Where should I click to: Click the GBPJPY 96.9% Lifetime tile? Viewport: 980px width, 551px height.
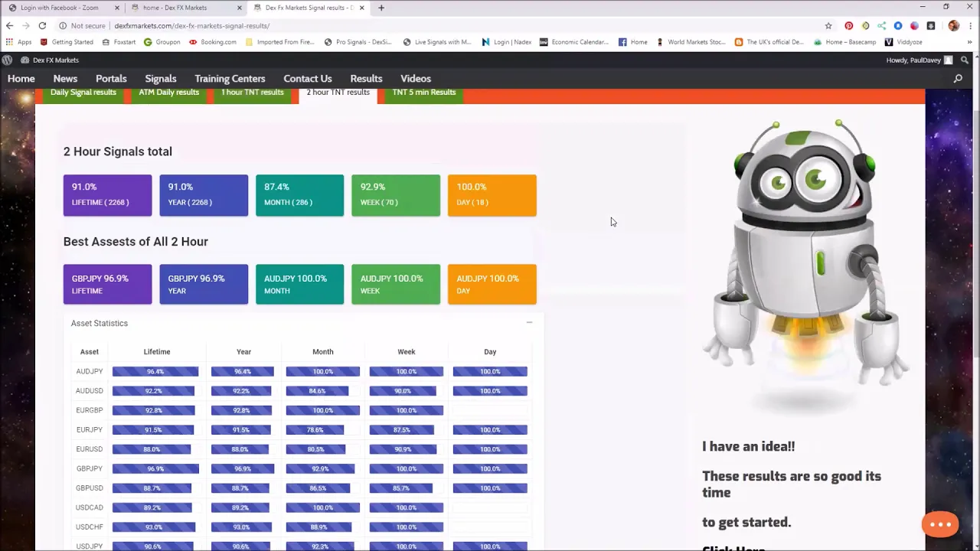[x=107, y=284]
